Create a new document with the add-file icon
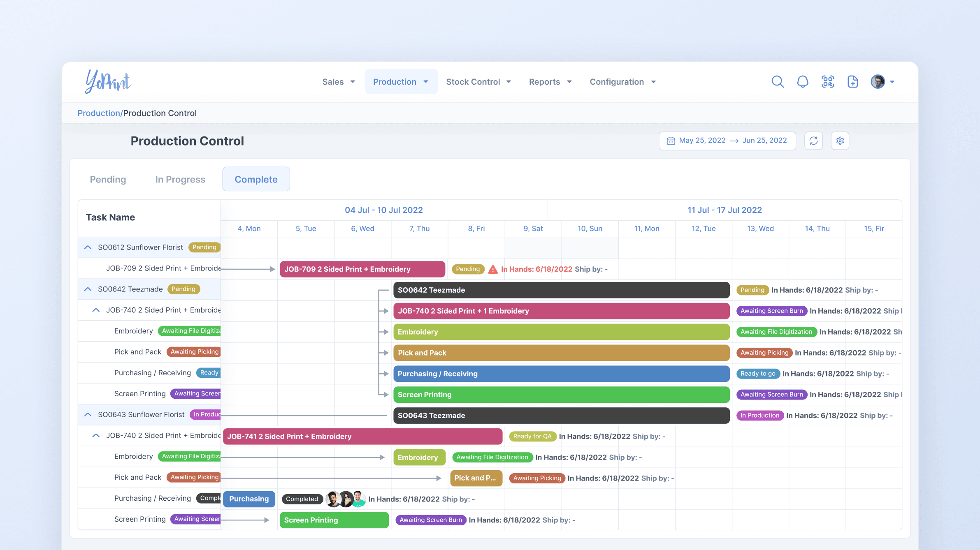980x550 pixels. click(852, 81)
